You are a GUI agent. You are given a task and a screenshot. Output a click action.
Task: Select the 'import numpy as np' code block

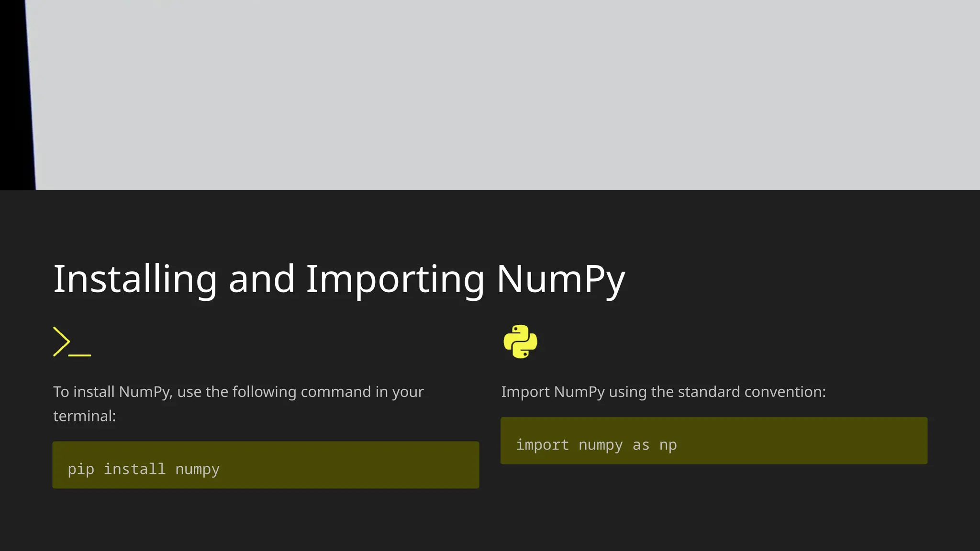tap(714, 441)
